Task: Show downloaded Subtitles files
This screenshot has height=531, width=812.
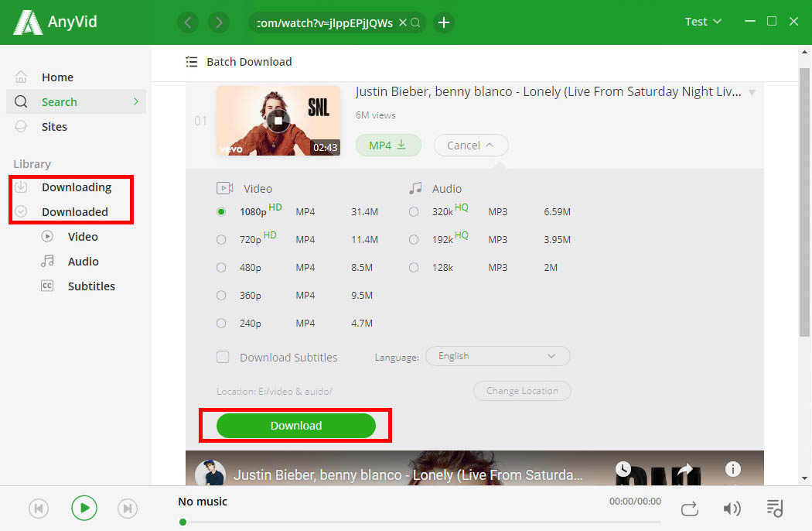Action: coord(91,286)
